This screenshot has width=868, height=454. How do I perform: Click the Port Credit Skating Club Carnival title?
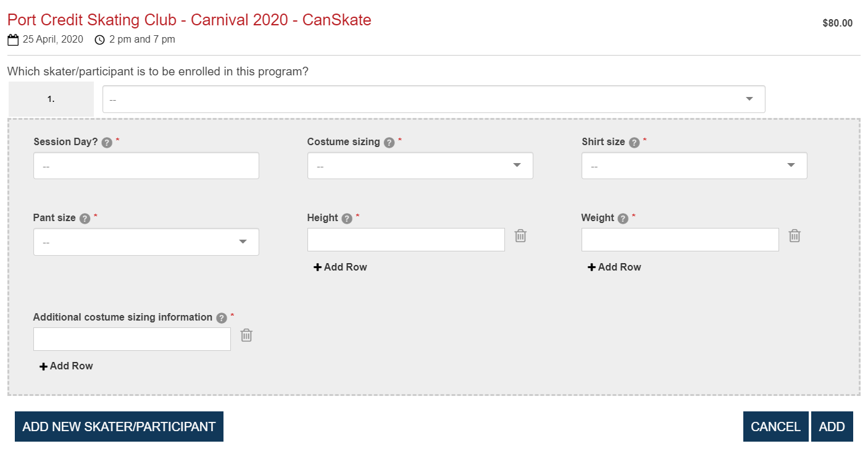coord(190,20)
